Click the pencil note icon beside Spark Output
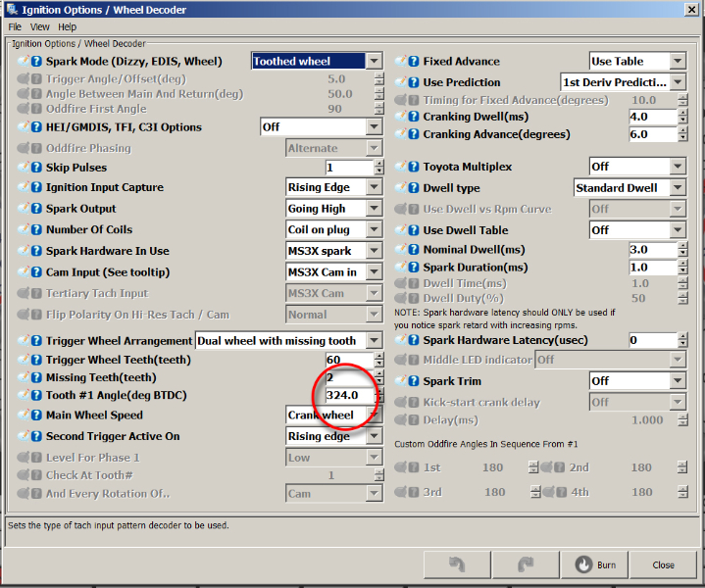The width and height of the screenshot is (705, 588). [x=24, y=209]
